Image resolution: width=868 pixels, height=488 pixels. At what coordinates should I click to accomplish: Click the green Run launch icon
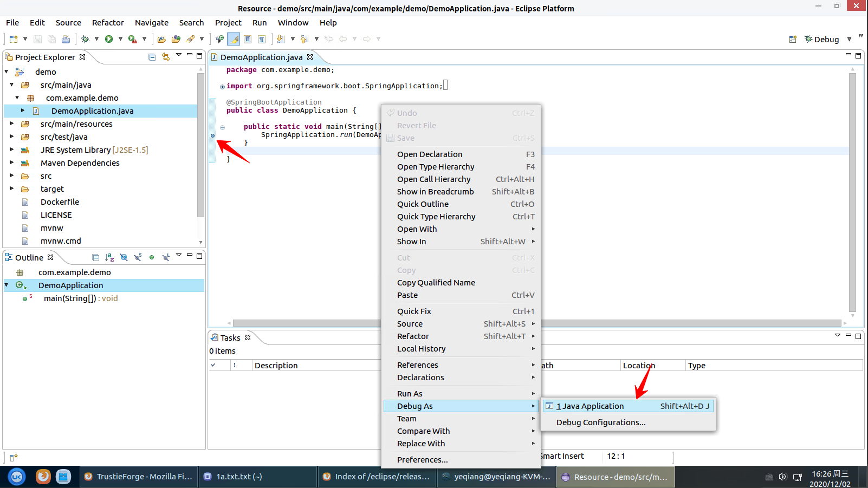(109, 39)
